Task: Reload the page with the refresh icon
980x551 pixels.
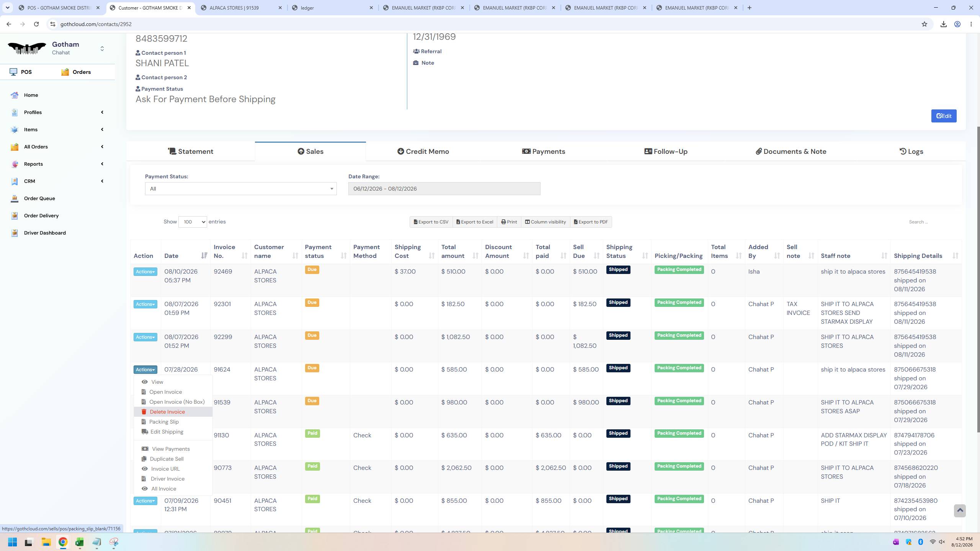Action: [x=36, y=24]
